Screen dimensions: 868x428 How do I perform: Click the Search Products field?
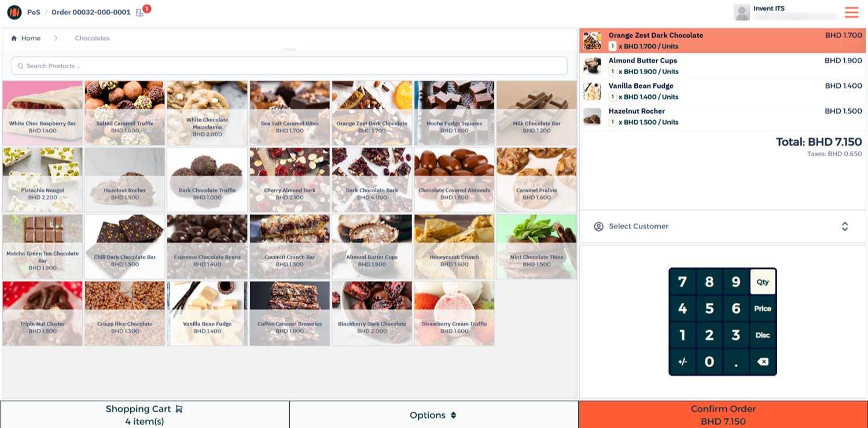pos(289,66)
